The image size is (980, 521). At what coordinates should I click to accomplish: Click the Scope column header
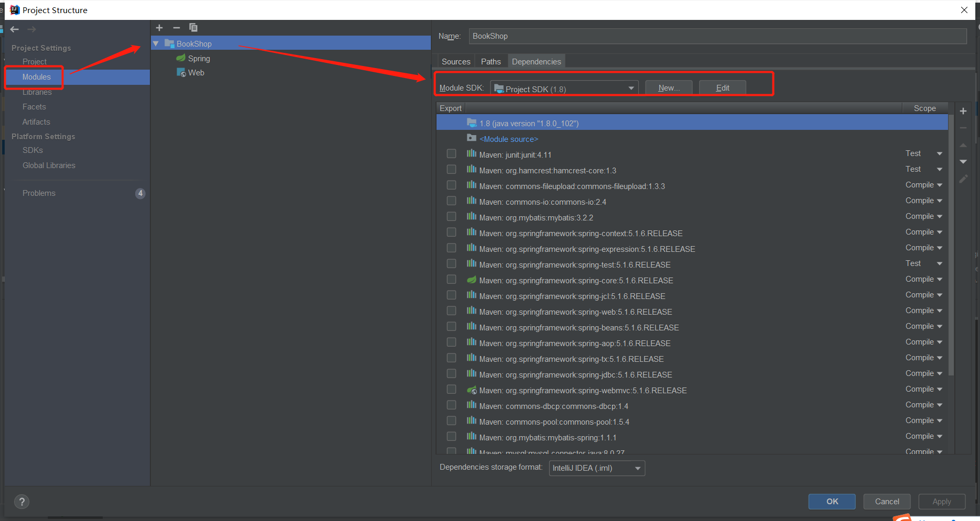pyautogui.click(x=925, y=108)
